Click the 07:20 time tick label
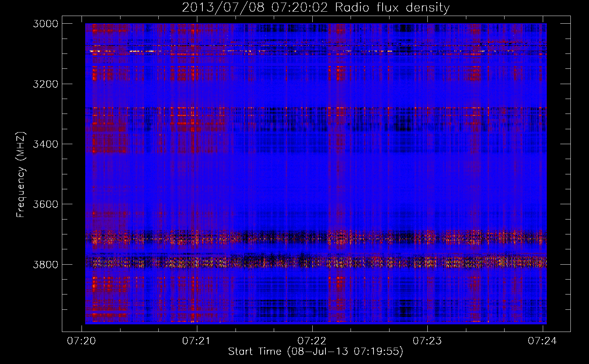The height and width of the screenshot is (364, 589). click(x=82, y=341)
